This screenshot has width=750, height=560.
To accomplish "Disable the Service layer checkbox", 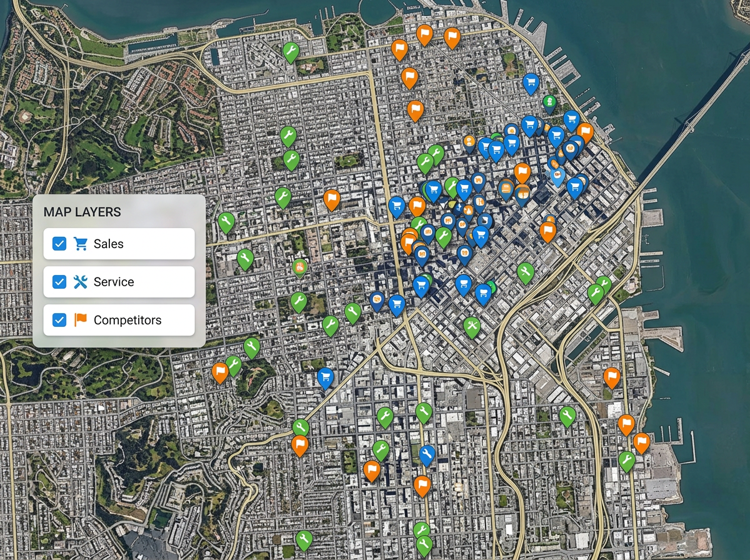I will (59, 281).
